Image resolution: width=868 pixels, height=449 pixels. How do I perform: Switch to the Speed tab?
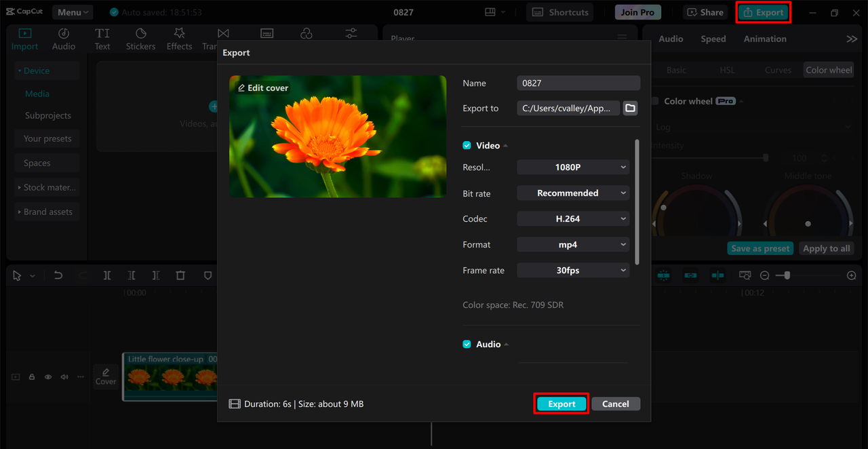[x=713, y=39]
